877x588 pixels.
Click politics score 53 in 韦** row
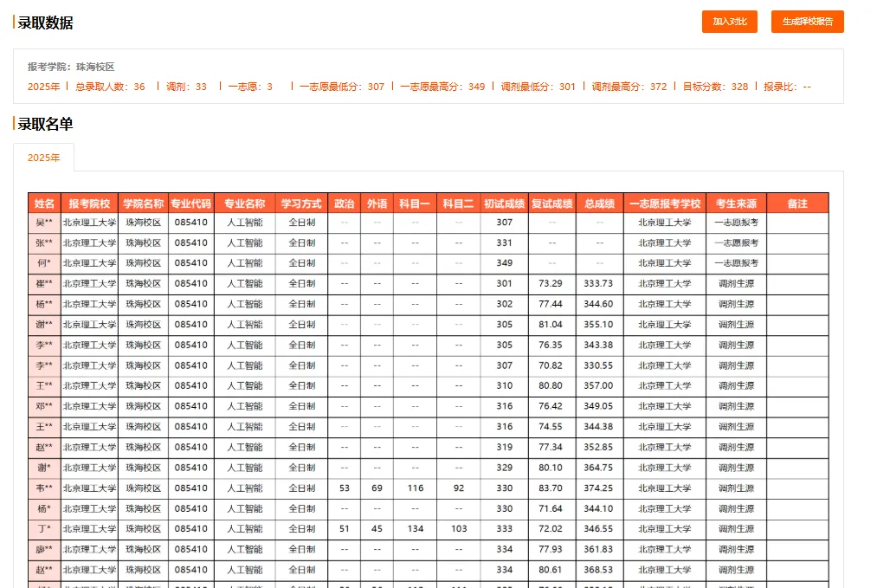(x=345, y=488)
